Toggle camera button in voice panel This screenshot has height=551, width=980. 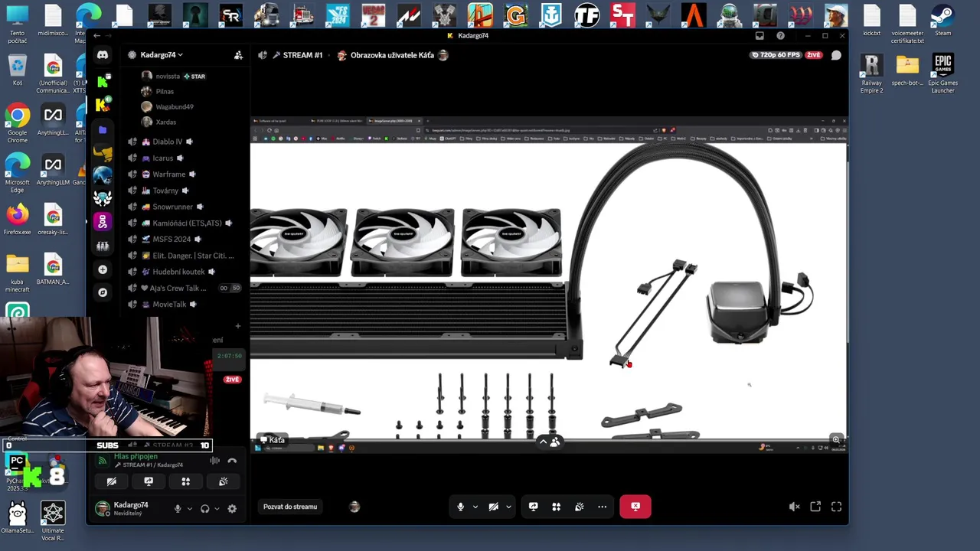111,481
